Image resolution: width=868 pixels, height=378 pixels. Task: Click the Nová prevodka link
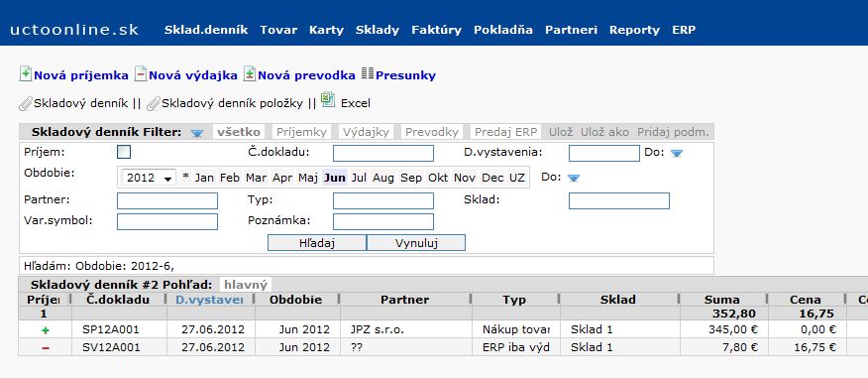tap(307, 75)
